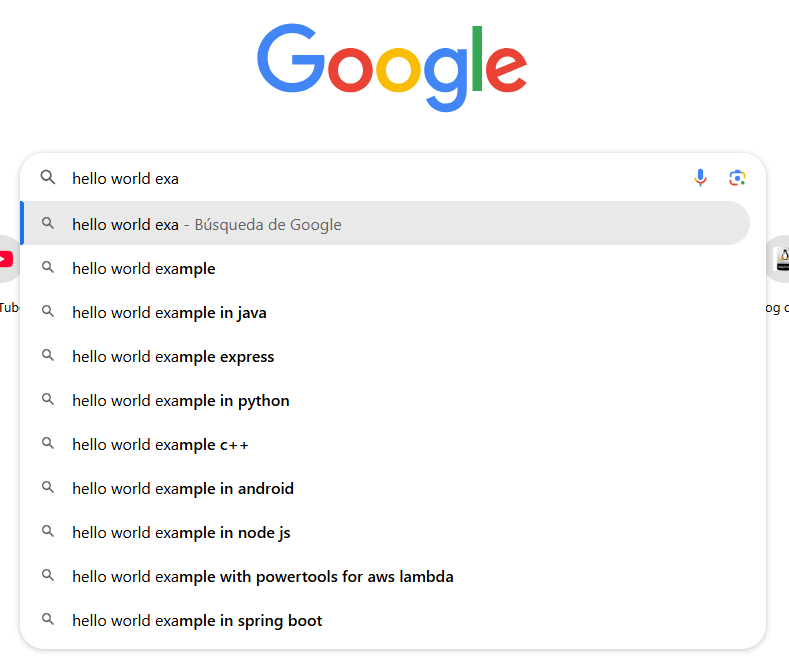Pick 'hello world example in spring boot'
This screenshot has height=667, width=789.
pos(197,620)
